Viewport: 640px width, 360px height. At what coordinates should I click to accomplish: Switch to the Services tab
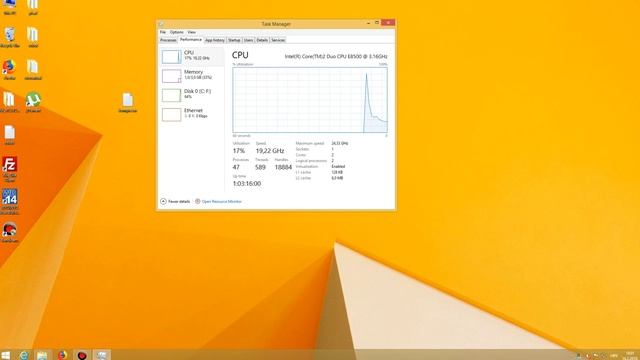click(278, 40)
